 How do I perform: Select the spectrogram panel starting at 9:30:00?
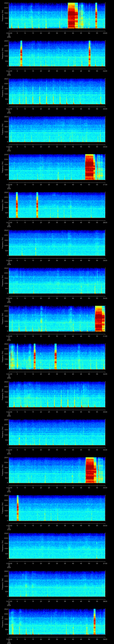coord(57,318)
